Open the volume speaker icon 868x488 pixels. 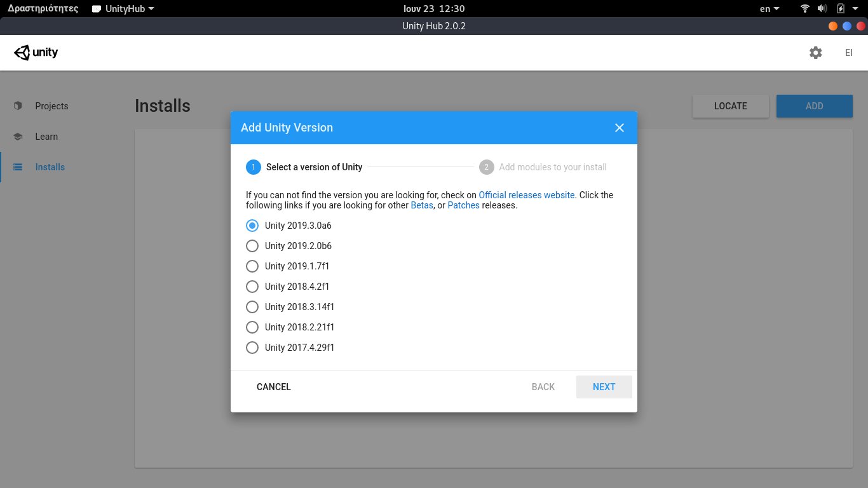822,8
